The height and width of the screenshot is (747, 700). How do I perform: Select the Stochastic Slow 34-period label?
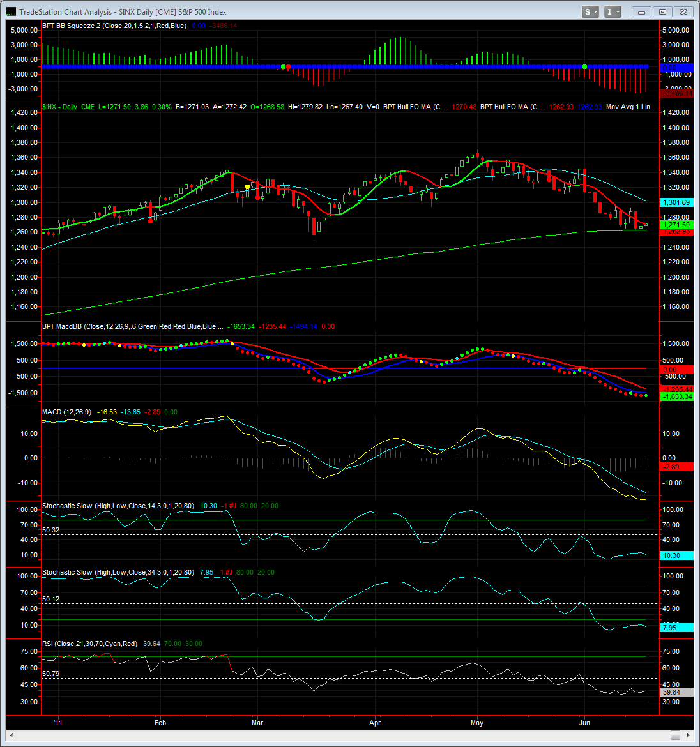coord(118,572)
